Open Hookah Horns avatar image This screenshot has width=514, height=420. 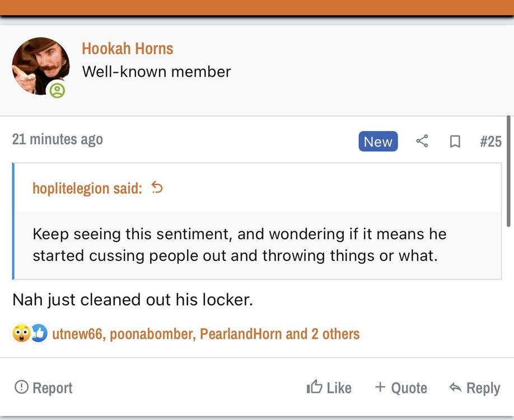coord(40,66)
